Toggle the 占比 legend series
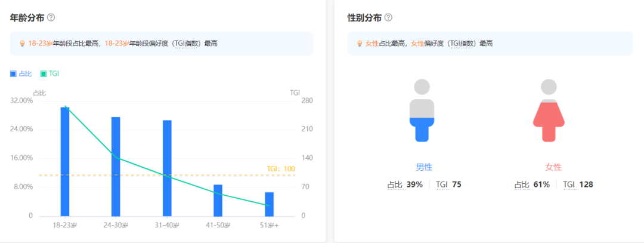Screen dimensions: 644x243 21,73
